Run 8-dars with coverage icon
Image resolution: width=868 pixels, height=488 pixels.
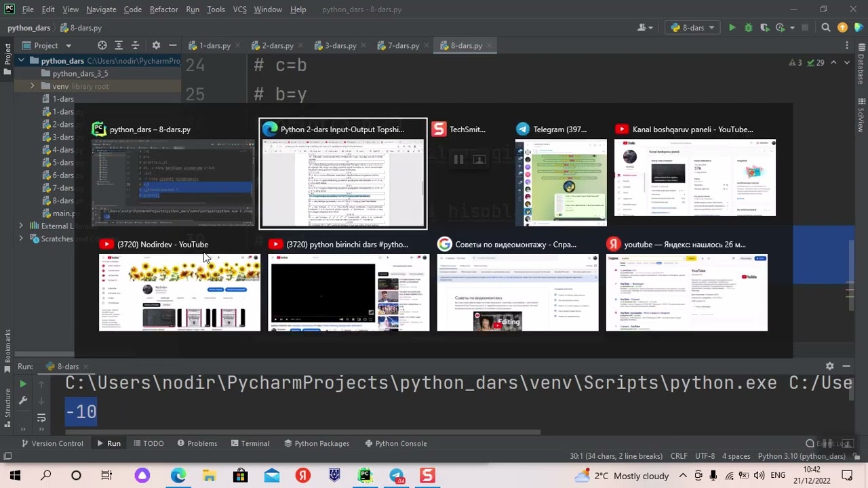(764, 28)
